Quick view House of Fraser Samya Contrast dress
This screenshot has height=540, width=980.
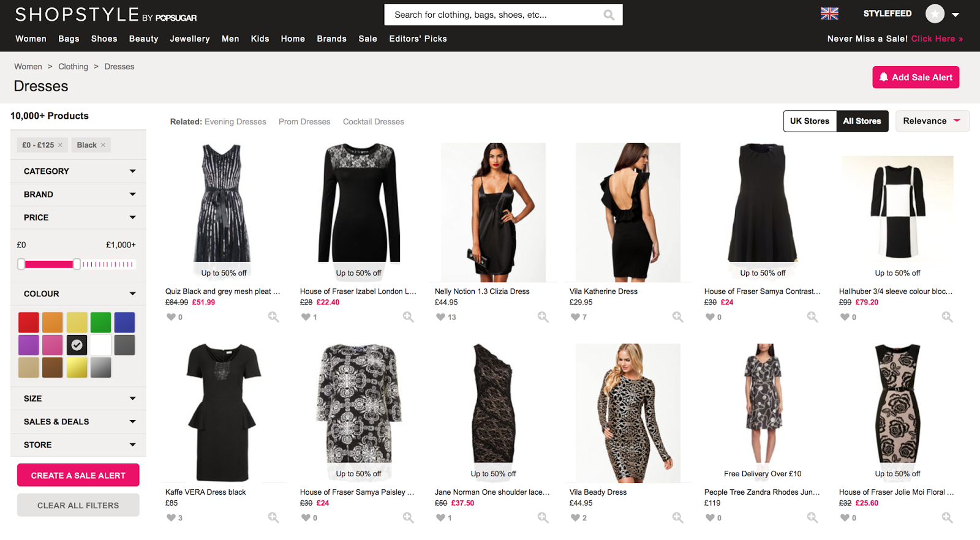812,317
